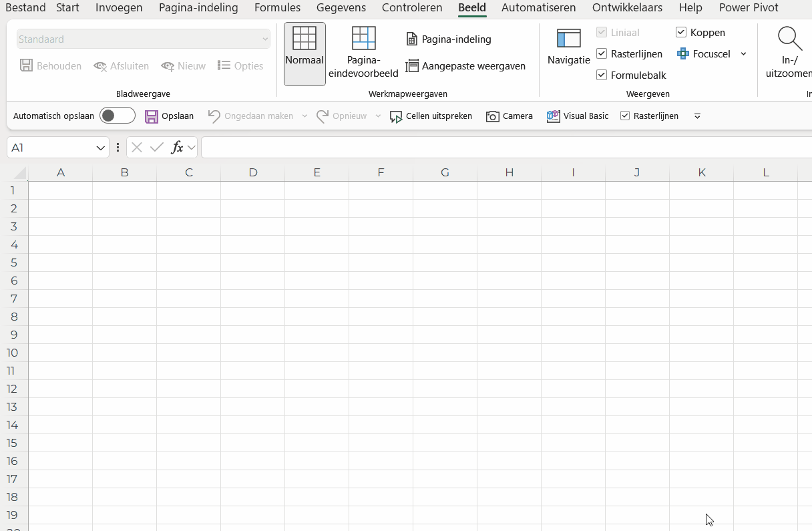Expand the Focuscel dropdown arrow

pyautogui.click(x=744, y=54)
